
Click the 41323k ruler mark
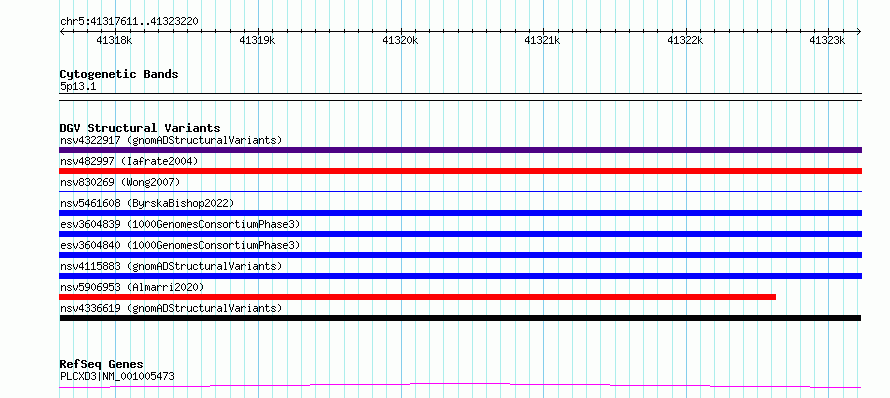(828, 41)
